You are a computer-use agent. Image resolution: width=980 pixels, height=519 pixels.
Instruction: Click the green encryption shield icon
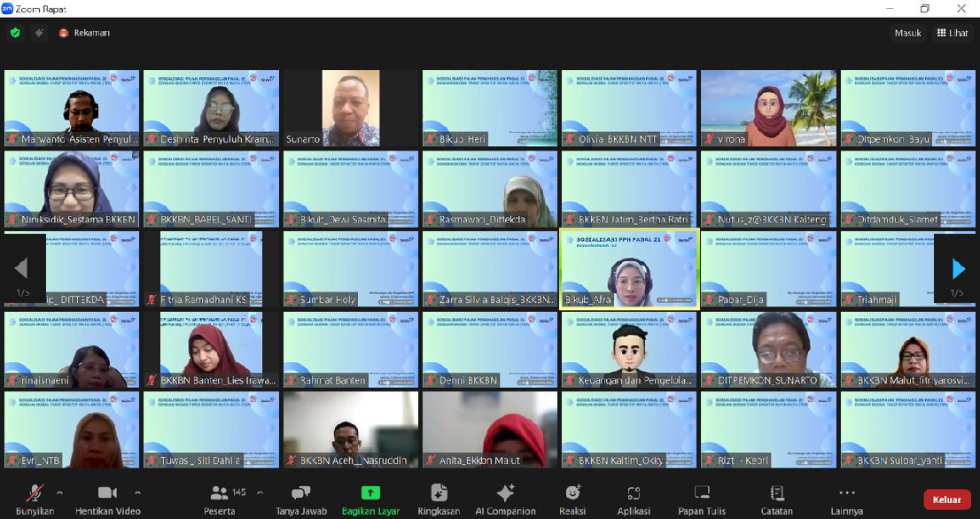[x=15, y=33]
